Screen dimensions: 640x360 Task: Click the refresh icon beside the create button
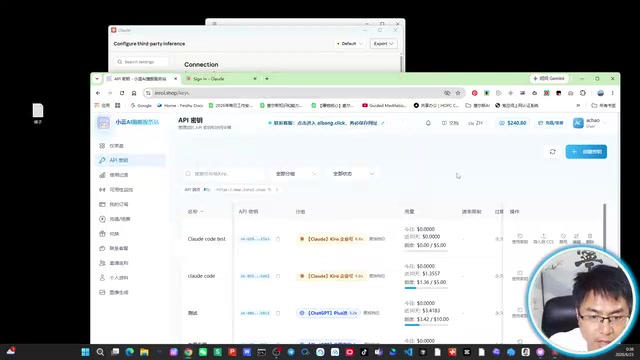[553, 152]
